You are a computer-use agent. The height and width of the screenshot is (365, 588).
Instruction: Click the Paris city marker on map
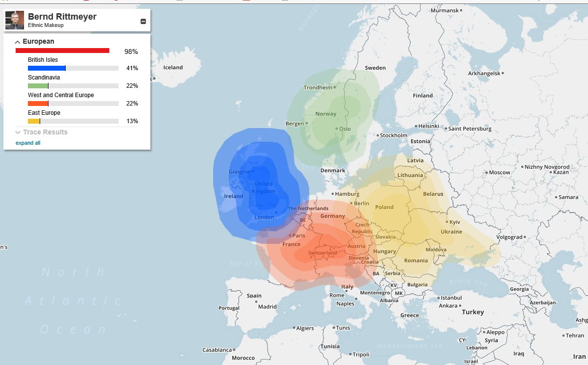click(x=290, y=235)
